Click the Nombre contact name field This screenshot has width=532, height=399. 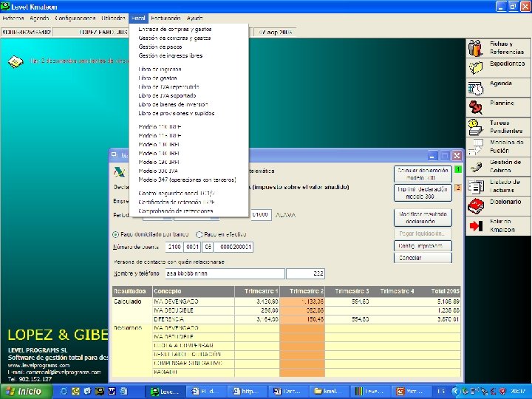(x=225, y=273)
